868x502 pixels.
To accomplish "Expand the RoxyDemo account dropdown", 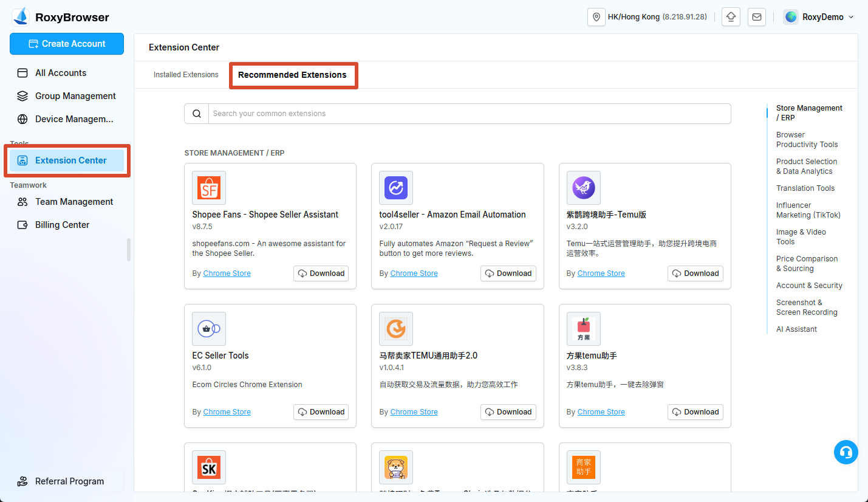I will tap(851, 17).
